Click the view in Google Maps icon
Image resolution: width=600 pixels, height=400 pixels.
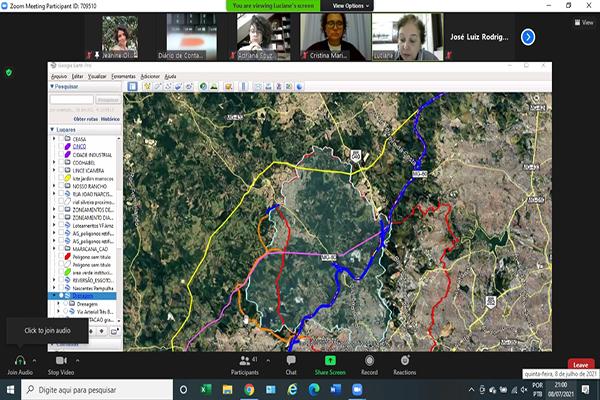coord(289,87)
